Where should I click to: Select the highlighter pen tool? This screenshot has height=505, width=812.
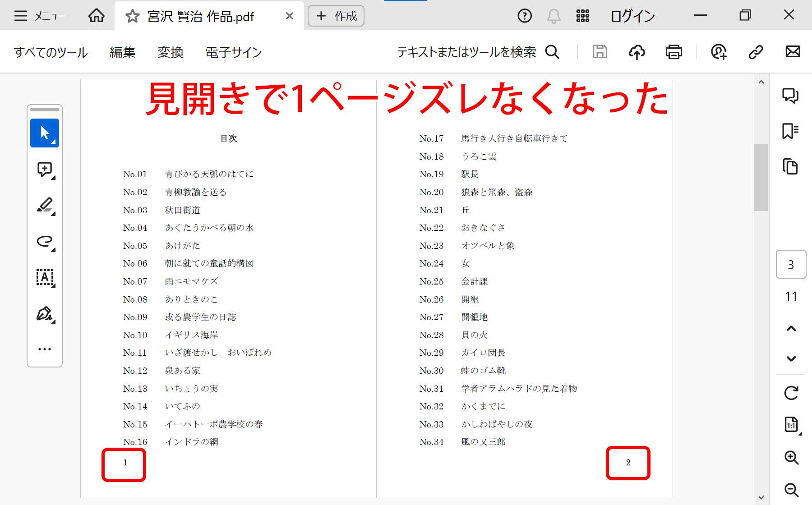click(44, 205)
